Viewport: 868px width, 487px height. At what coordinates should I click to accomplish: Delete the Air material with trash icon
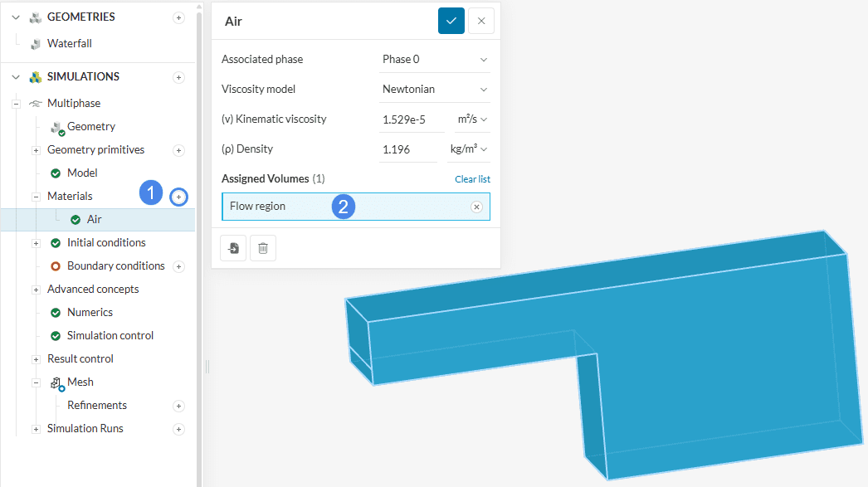click(x=263, y=248)
